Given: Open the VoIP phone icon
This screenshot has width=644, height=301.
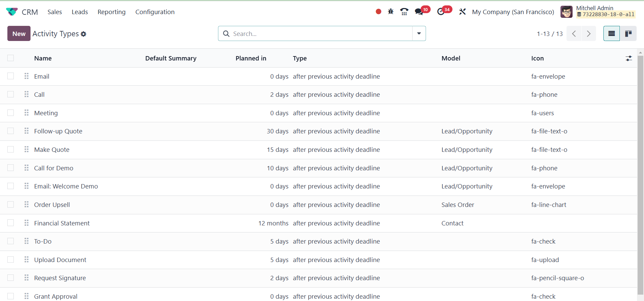Looking at the screenshot, I should coord(404,12).
